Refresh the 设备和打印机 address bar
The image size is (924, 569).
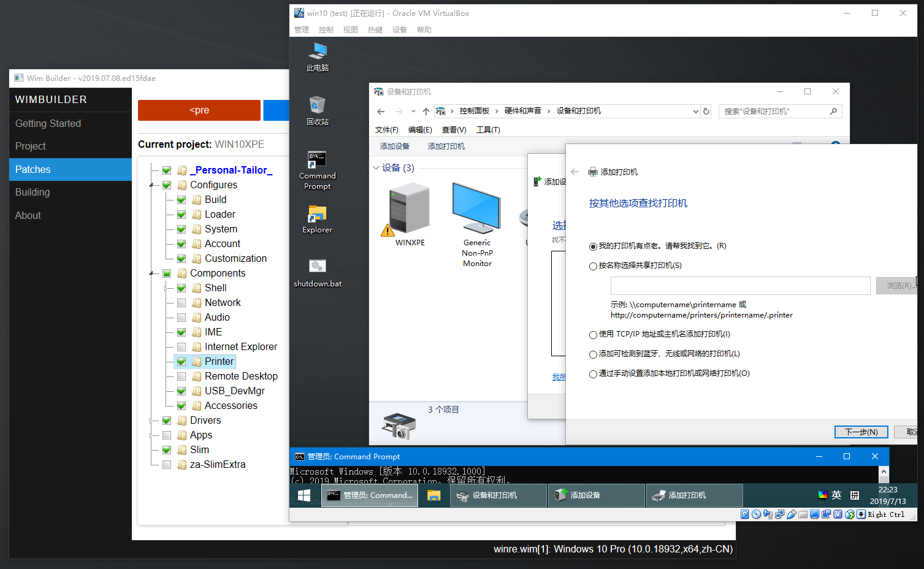tap(706, 112)
